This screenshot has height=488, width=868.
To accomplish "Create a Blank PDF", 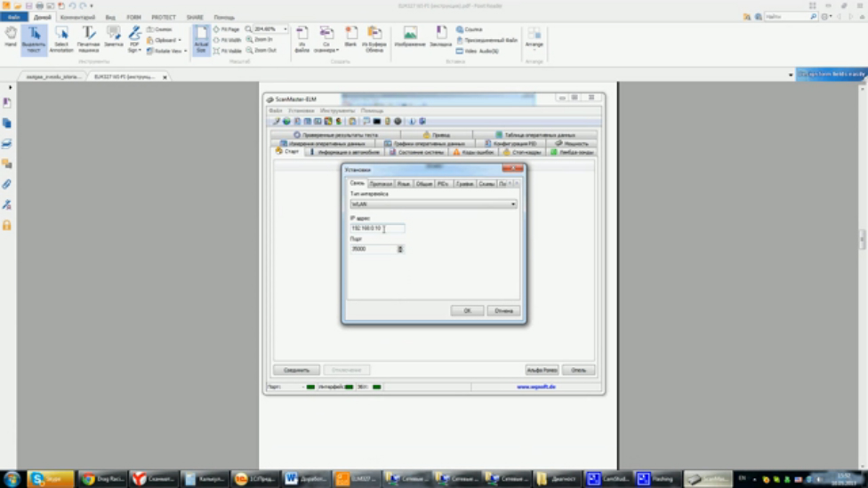I will [x=350, y=36].
